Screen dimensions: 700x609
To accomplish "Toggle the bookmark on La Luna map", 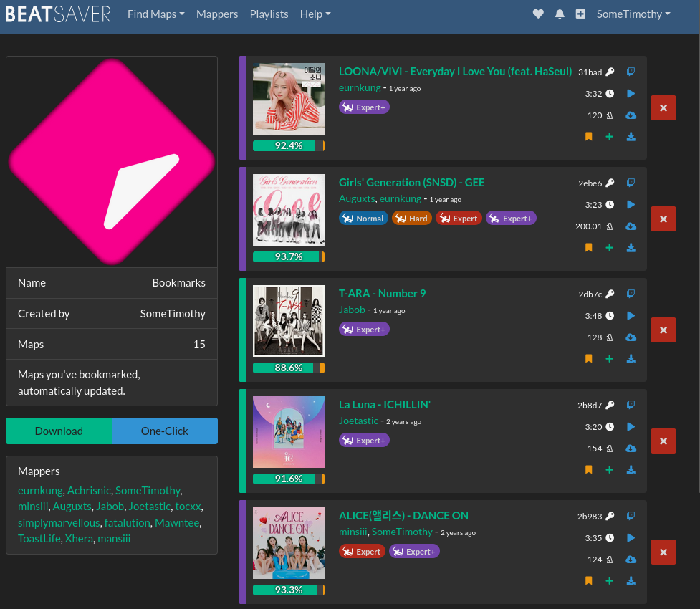I will click(x=589, y=470).
